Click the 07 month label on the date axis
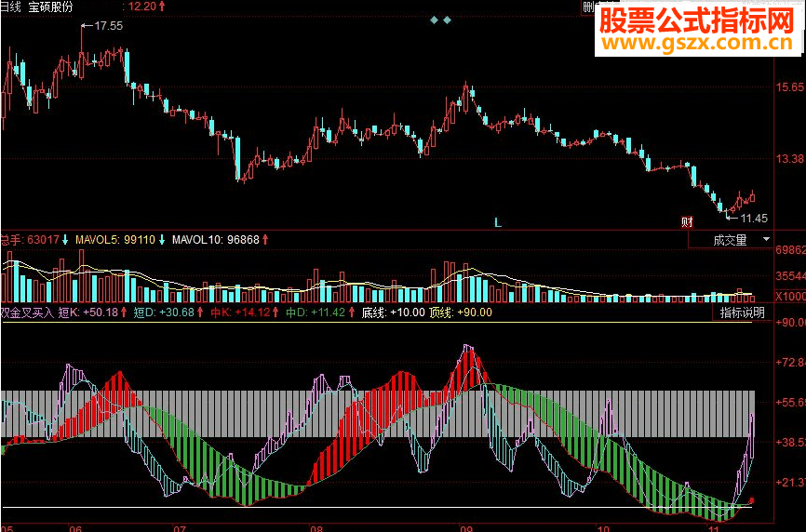Image resolution: width=806 pixels, height=532 pixels. click(x=179, y=528)
